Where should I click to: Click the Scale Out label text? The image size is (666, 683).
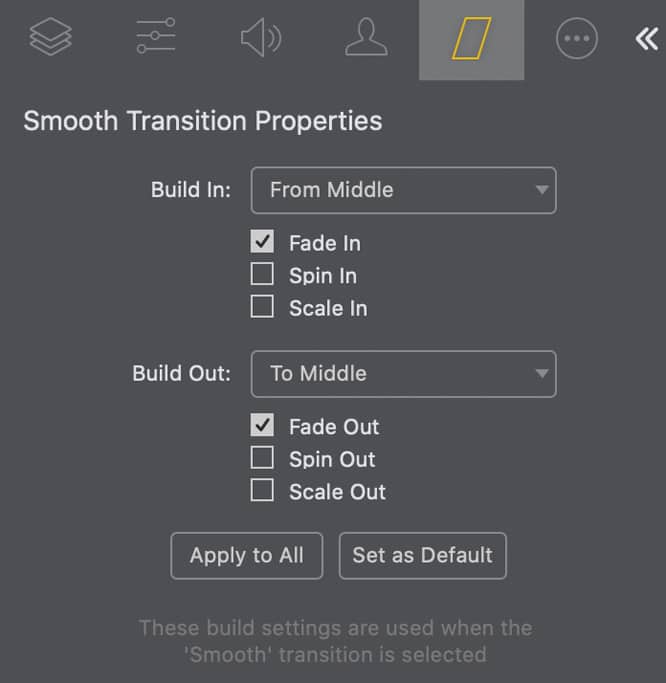point(337,492)
